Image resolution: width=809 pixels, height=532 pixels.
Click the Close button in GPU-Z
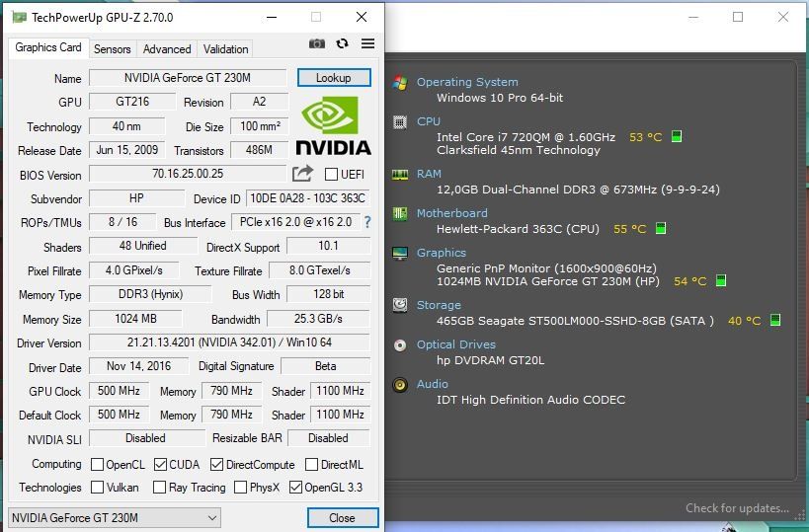click(343, 517)
